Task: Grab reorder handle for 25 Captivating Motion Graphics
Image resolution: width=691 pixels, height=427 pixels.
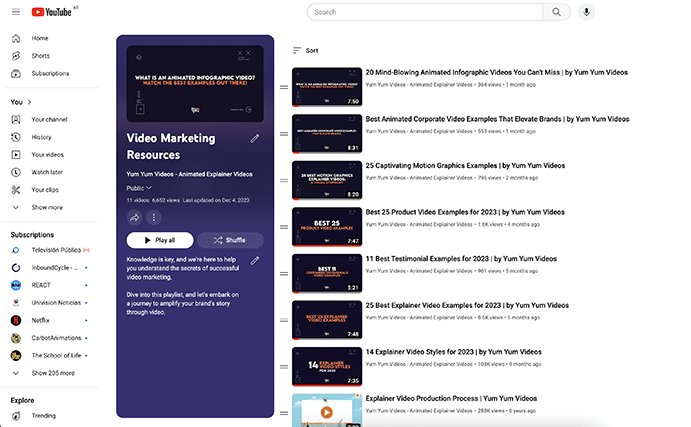Action: tap(284, 181)
